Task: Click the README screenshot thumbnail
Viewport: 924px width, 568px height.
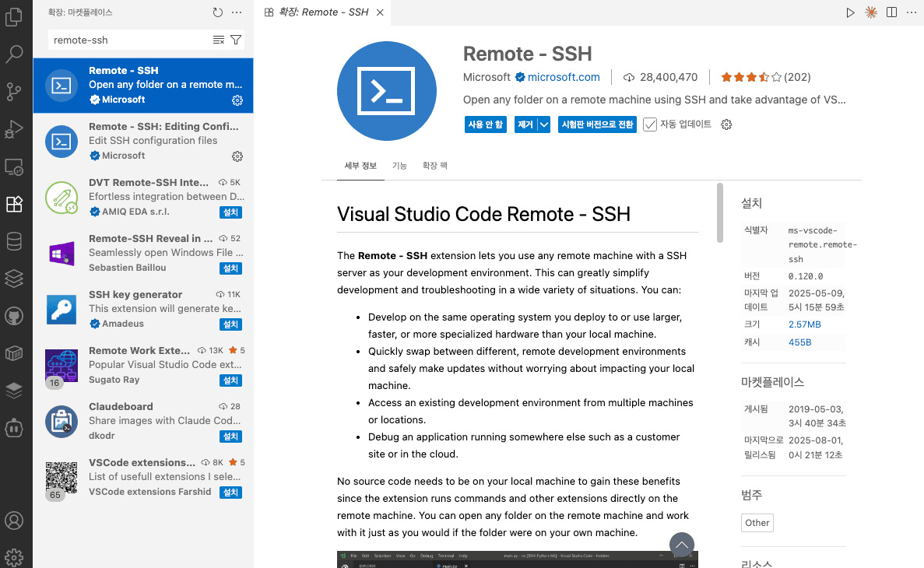Action: click(x=518, y=559)
